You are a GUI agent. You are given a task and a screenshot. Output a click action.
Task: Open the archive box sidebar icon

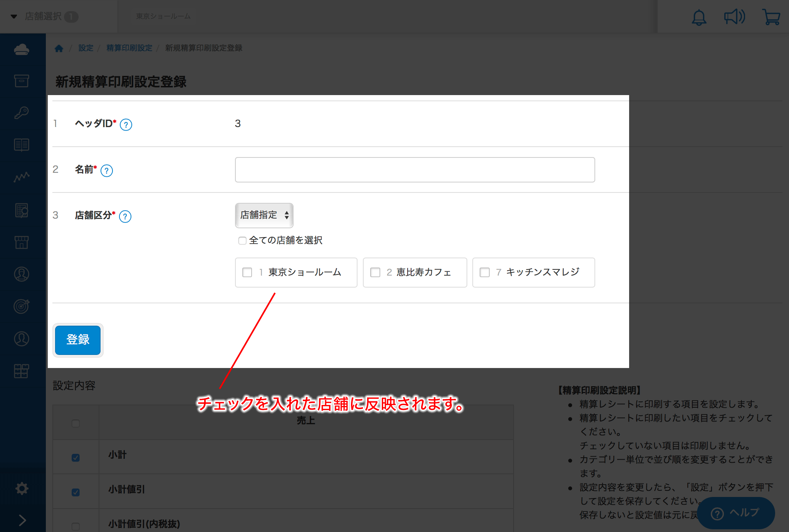(x=22, y=81)
